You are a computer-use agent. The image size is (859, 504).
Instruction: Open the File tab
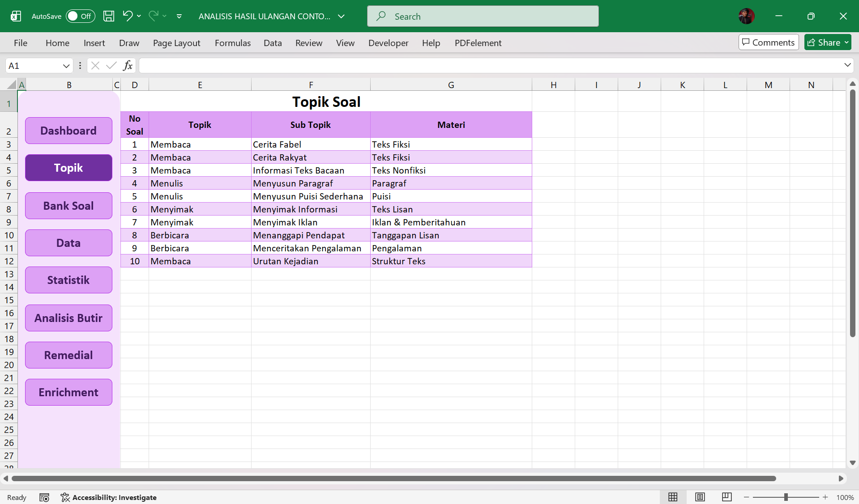tap(21, 43)
